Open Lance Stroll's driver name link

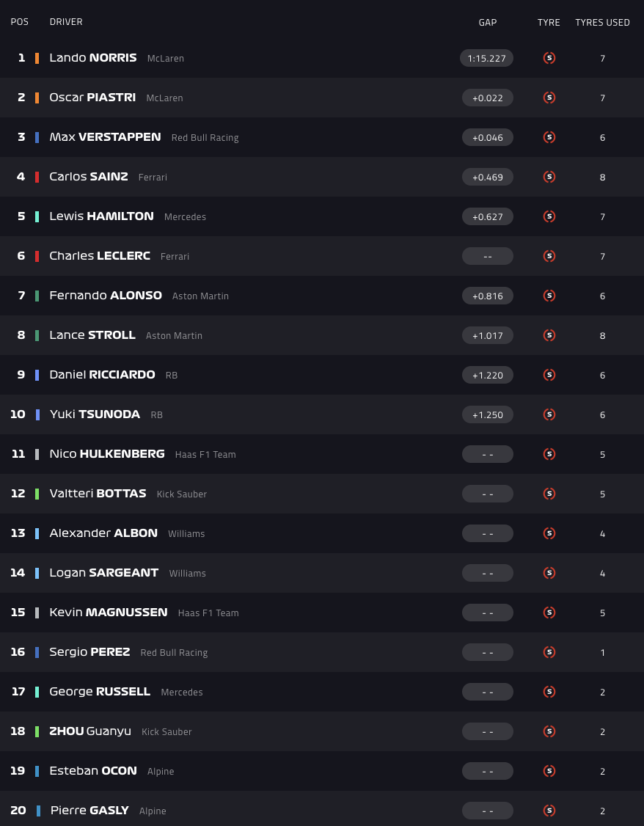coord(92,335)
